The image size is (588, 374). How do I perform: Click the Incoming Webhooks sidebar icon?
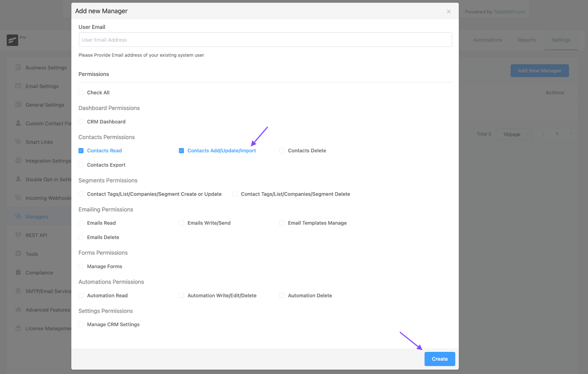click(18, 198)
